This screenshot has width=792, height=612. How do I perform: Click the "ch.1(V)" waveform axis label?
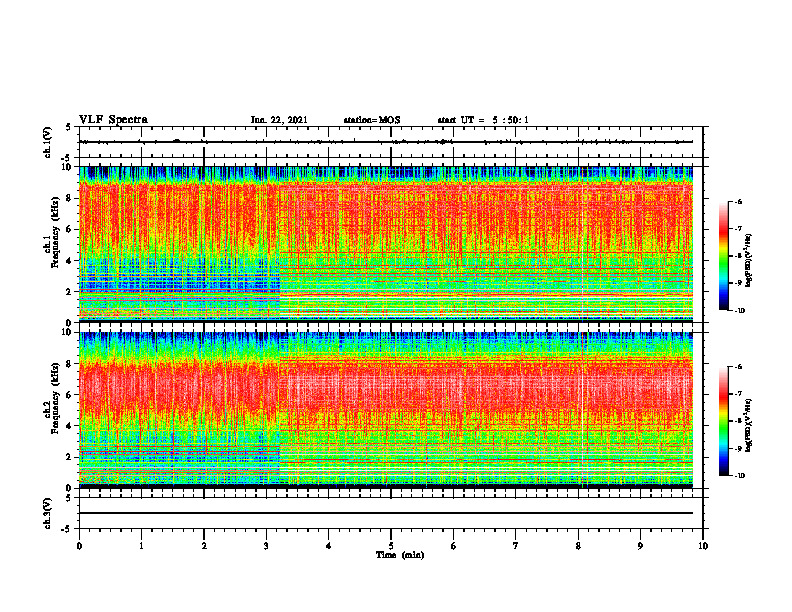coord(47,142)
